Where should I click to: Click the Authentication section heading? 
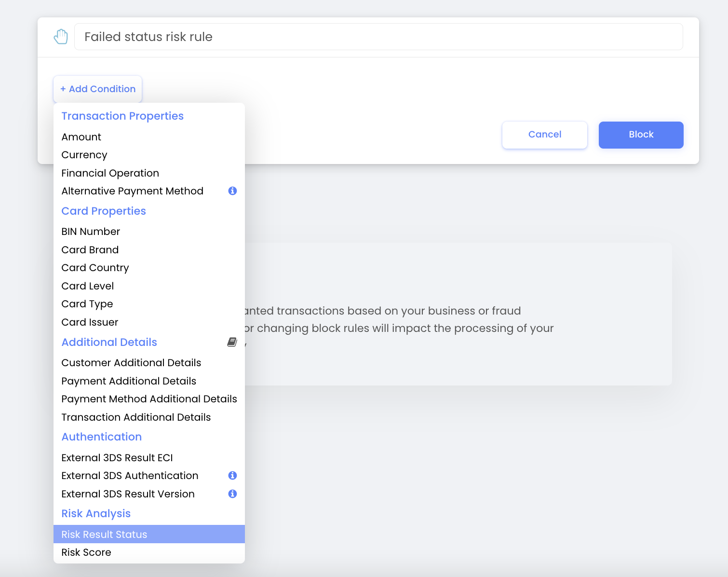coord(102,437)
